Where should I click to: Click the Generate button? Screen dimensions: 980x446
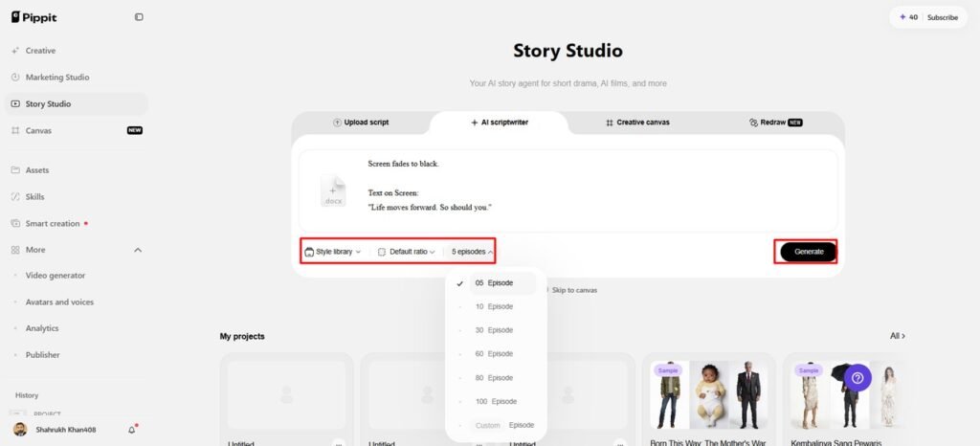pyautogui.click(x=809, y=252)
